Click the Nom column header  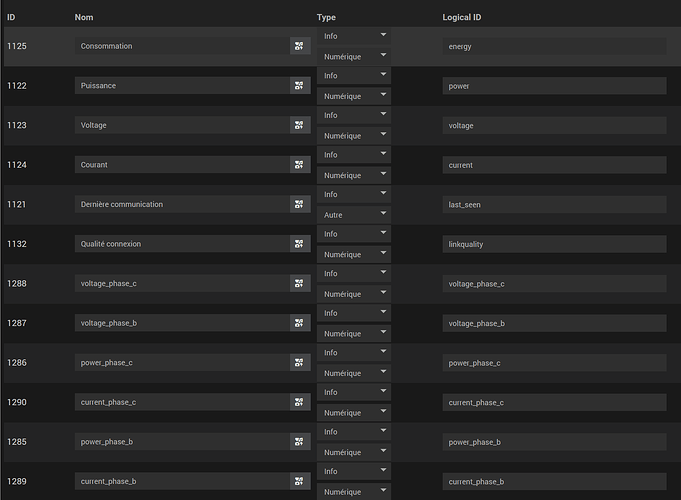point(82,17)
